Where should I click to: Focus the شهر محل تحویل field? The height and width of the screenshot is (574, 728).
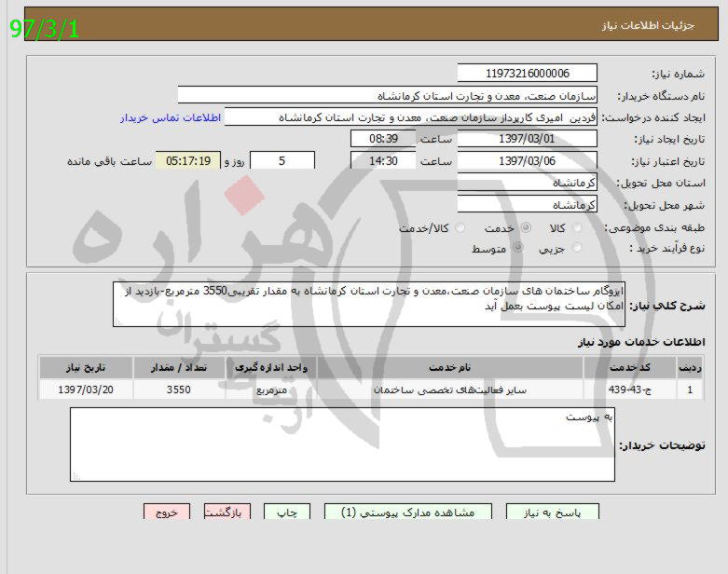(x=527, y=205)
